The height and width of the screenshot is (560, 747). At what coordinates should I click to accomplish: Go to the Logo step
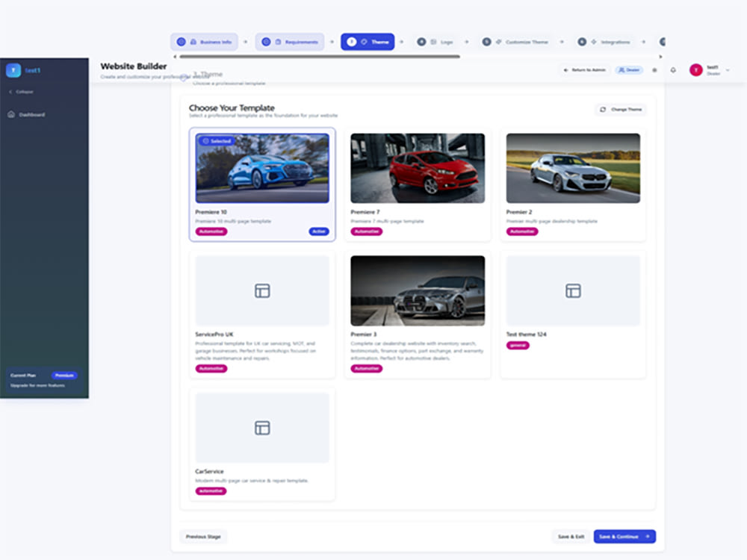[435, 42]
